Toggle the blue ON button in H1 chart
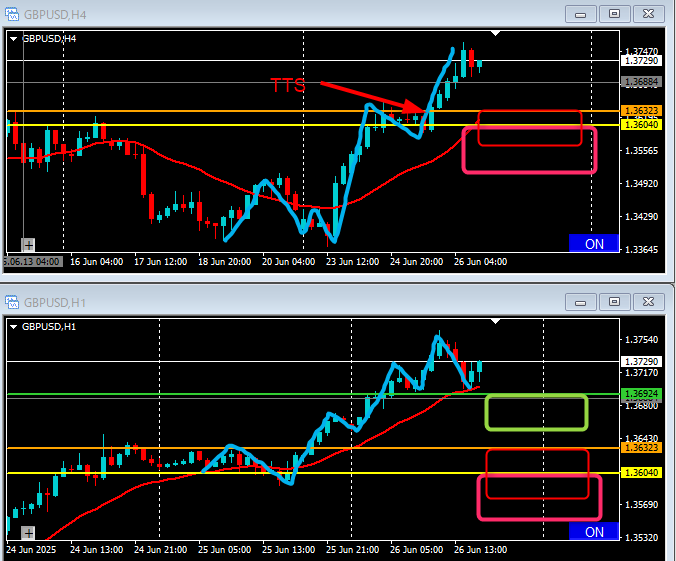This screenshot has height=561, width=676. point(594,532)
